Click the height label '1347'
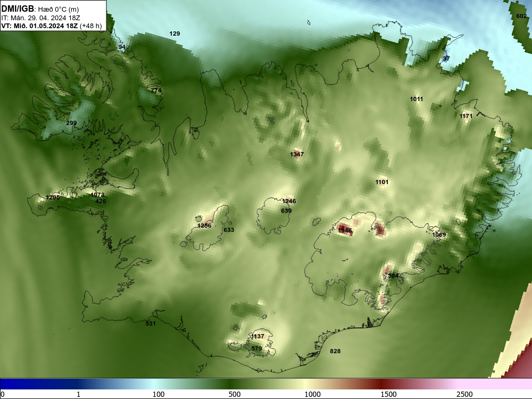The image size is (532, 399). tap(297, 154)
